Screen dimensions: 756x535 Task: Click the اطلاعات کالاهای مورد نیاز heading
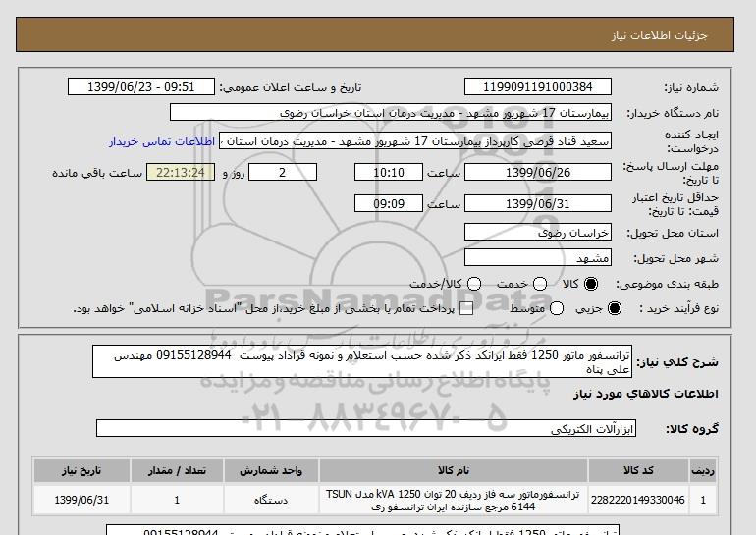(x=646, y=394)
